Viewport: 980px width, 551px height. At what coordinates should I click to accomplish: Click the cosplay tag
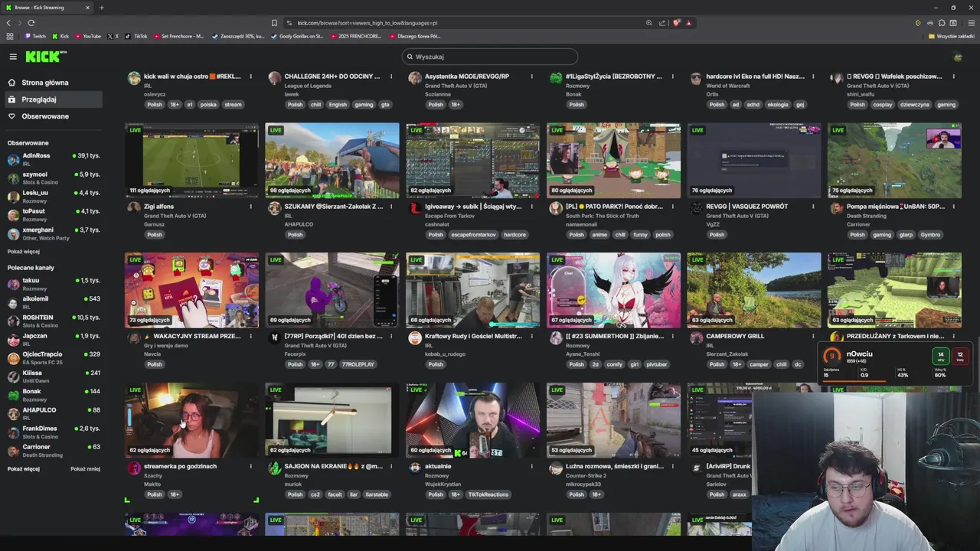[x=882, y=105]
